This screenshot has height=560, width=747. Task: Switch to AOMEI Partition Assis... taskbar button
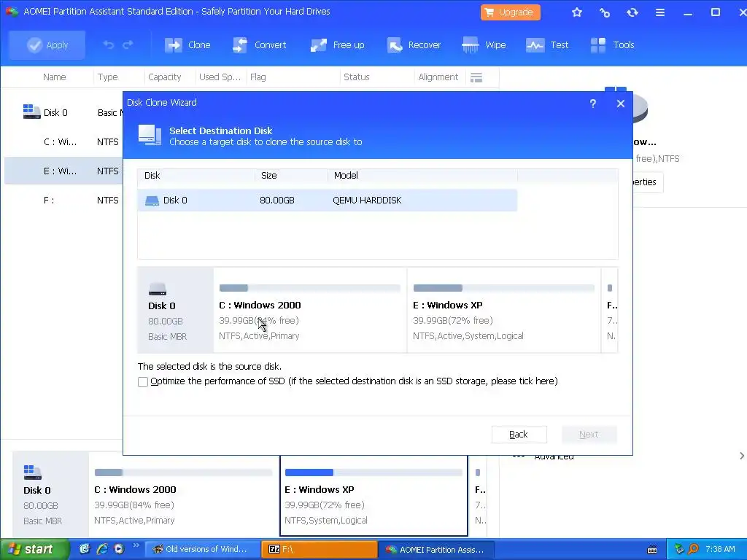(436, 550)
